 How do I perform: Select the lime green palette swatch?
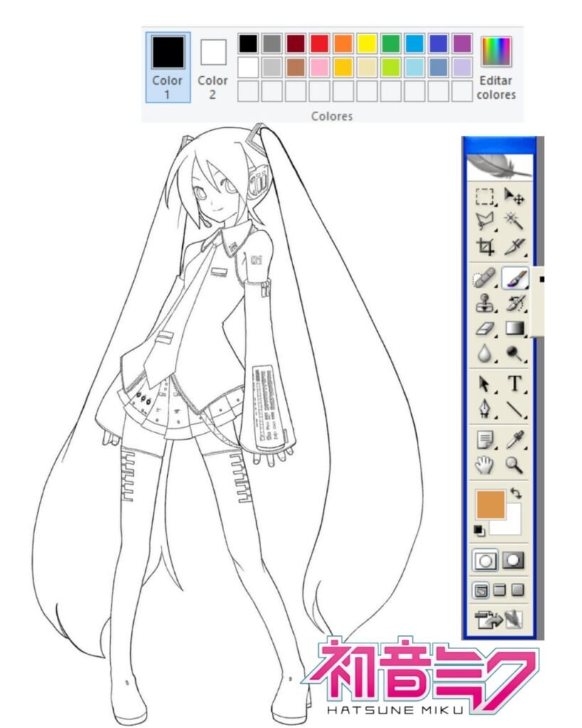[x=391, y=68]
